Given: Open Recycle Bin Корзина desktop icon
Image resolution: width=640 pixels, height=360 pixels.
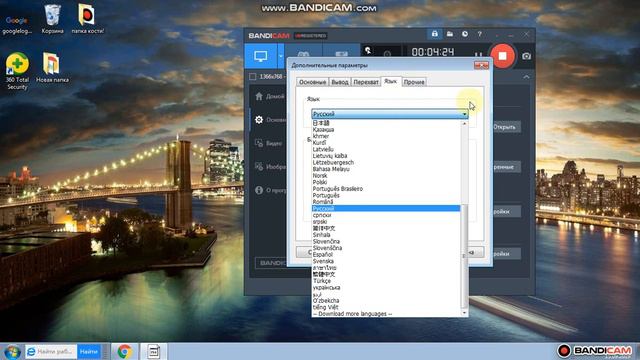Looking at the screenshot, I should point(53,19).
